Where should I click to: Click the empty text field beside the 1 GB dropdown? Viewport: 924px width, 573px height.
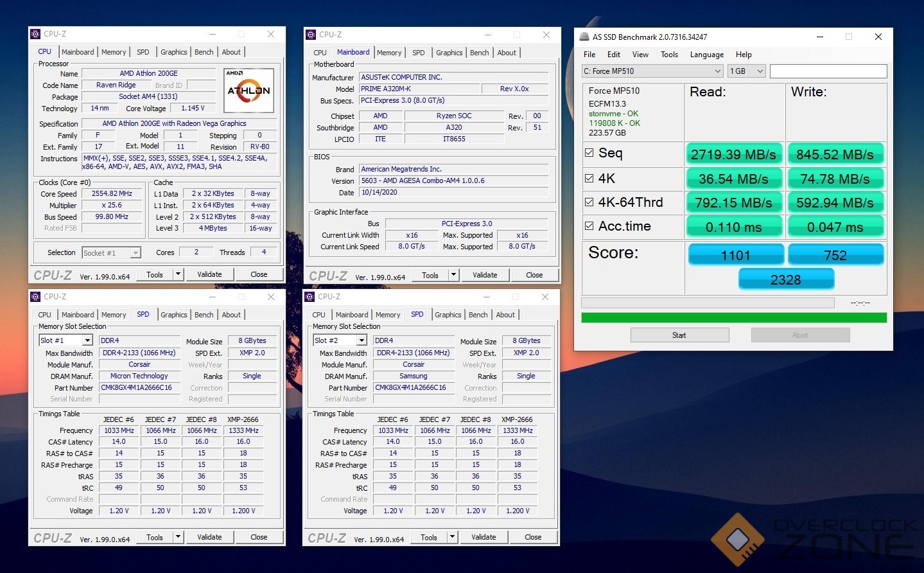point(828,71)
